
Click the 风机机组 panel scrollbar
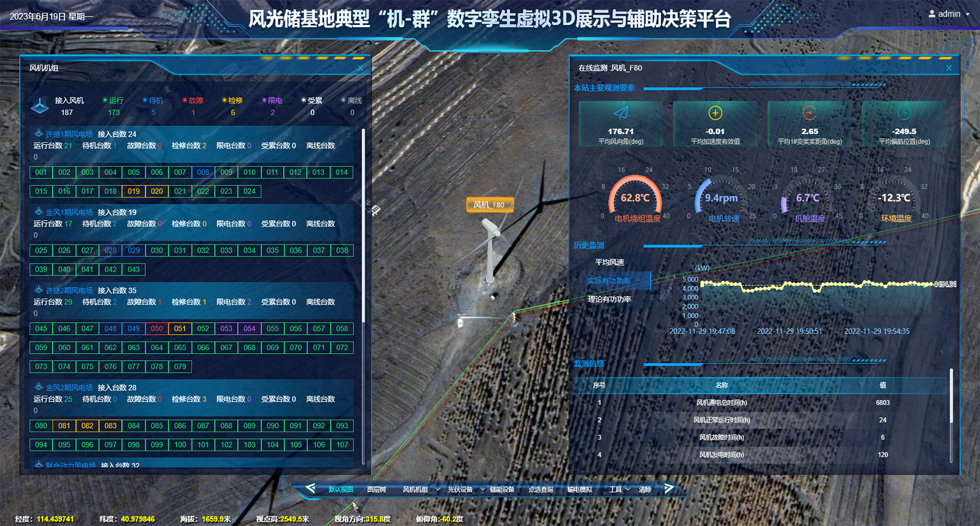pos(363,225)
